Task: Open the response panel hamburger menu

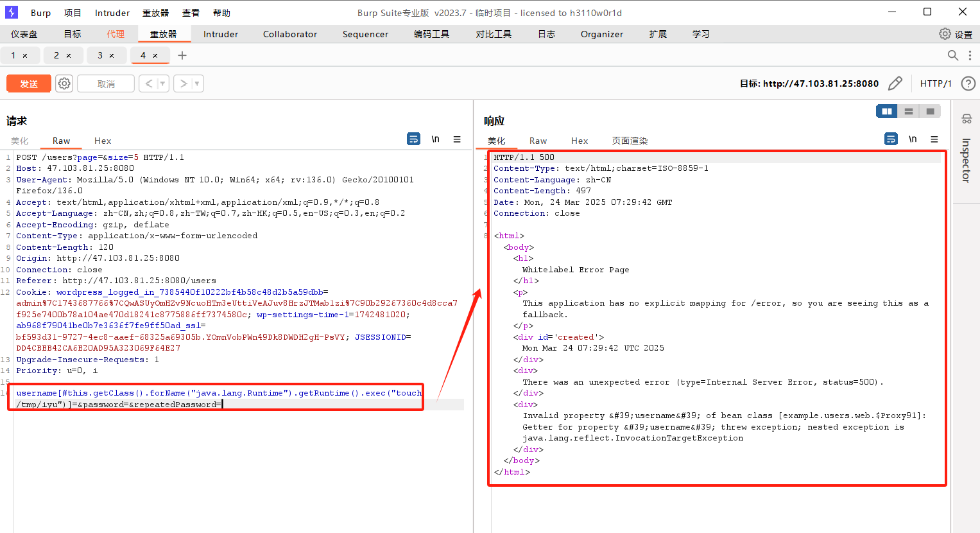Action: pyautogui.click(x=934, y=139)
